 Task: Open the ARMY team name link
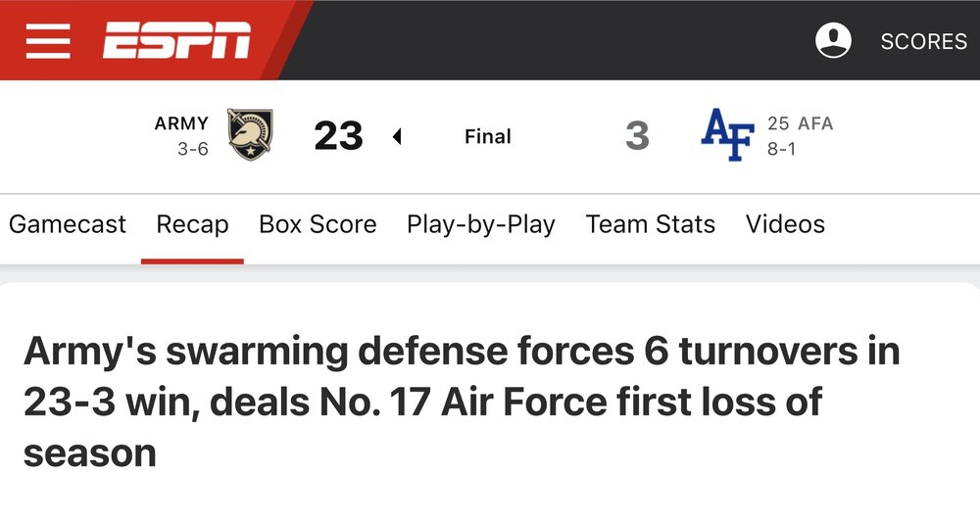[181, 123]
